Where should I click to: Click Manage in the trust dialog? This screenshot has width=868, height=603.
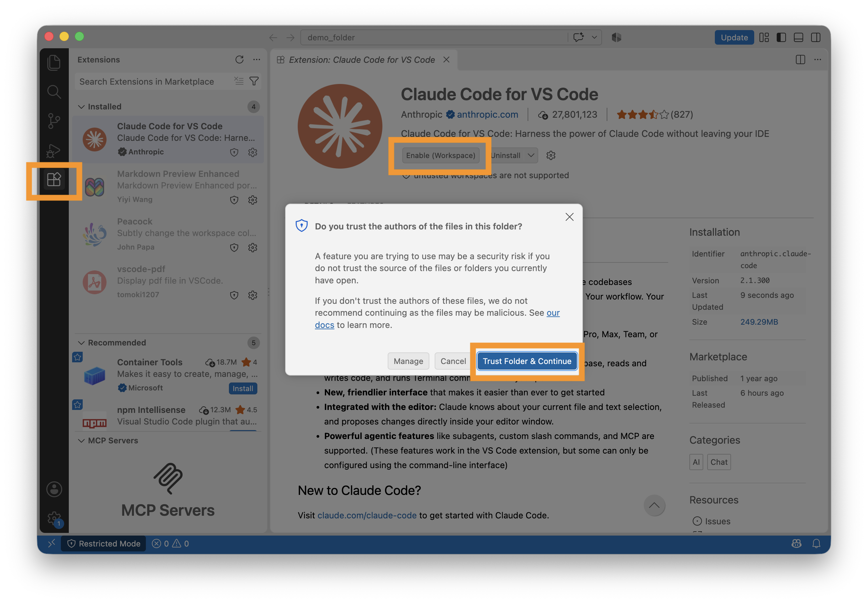408,361
